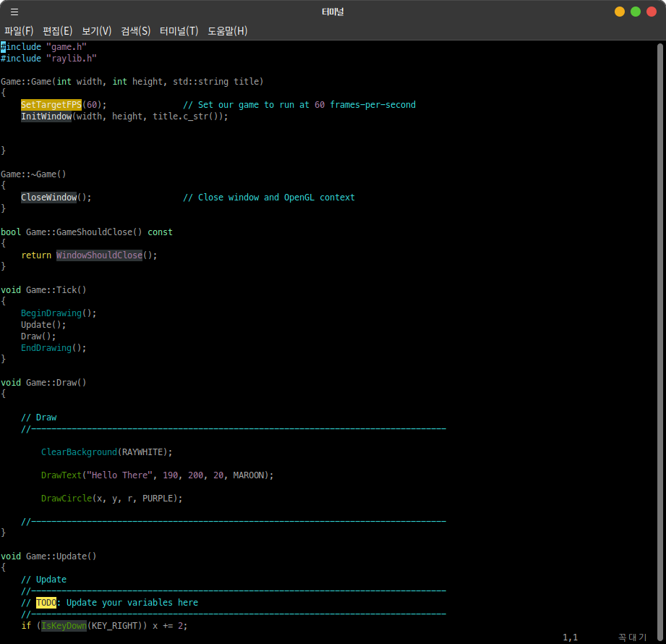Screen dimensions: 666x644
Task: Close the terminal with the red button
Action: click(652, 12)
